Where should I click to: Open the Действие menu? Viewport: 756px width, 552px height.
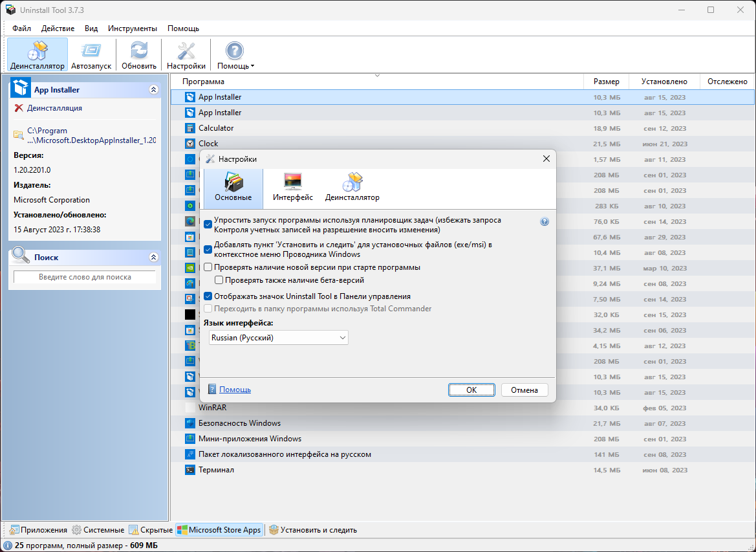[58, 28]
